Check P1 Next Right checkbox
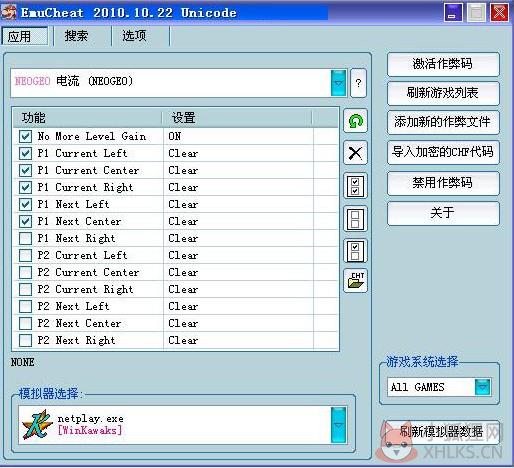Image resolution: width=514 pixels, height=468 pixels. pos(26,238)
